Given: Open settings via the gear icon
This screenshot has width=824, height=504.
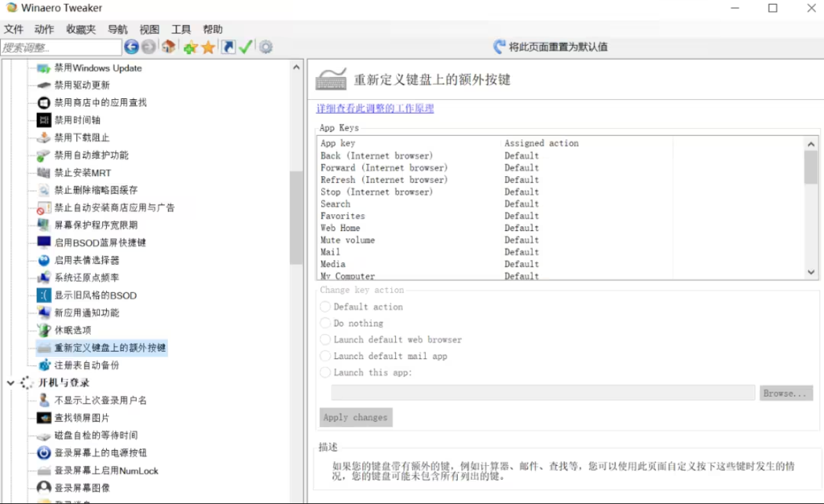Looking at the screenshot, I should pyautogui.click(x=266, y=47).
